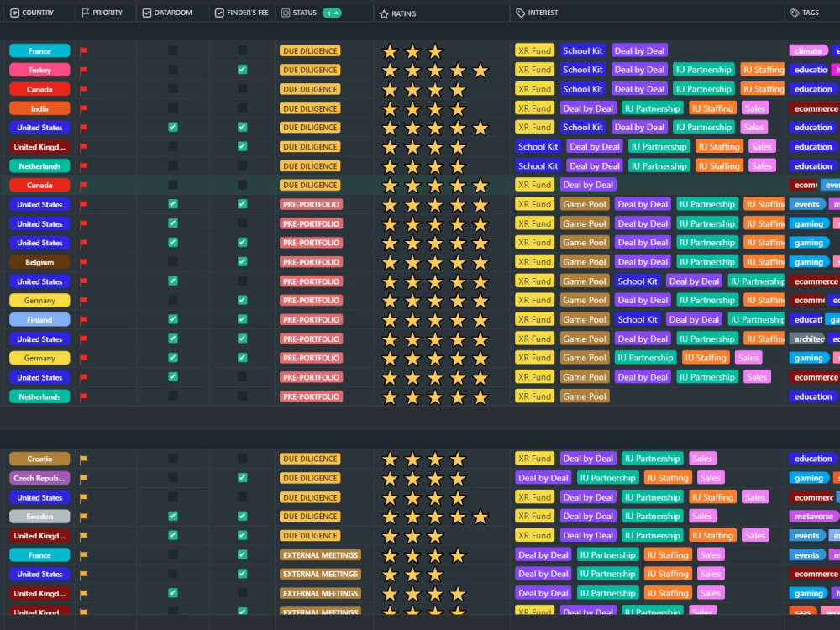
Task: Click the first rating star in India row
Action: pos(390,108)
